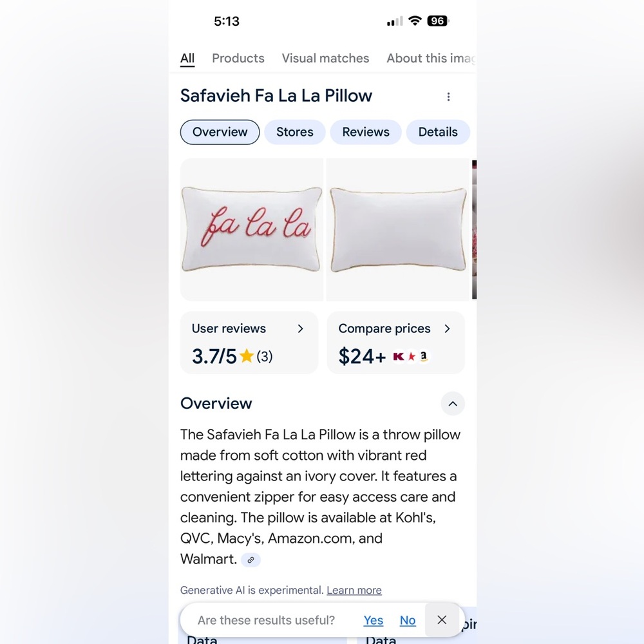
Task: Open the Compare prices arrow
Action: (x=448, y=328)
